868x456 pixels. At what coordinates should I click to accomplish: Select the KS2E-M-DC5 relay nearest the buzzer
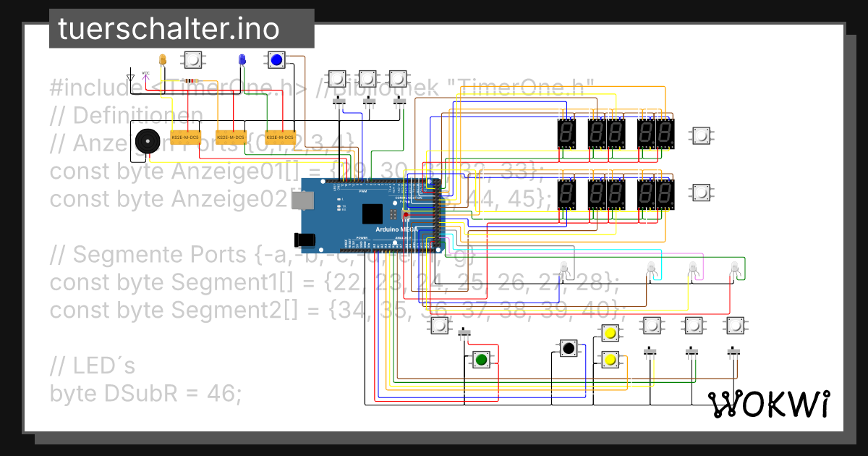(184, 137)
